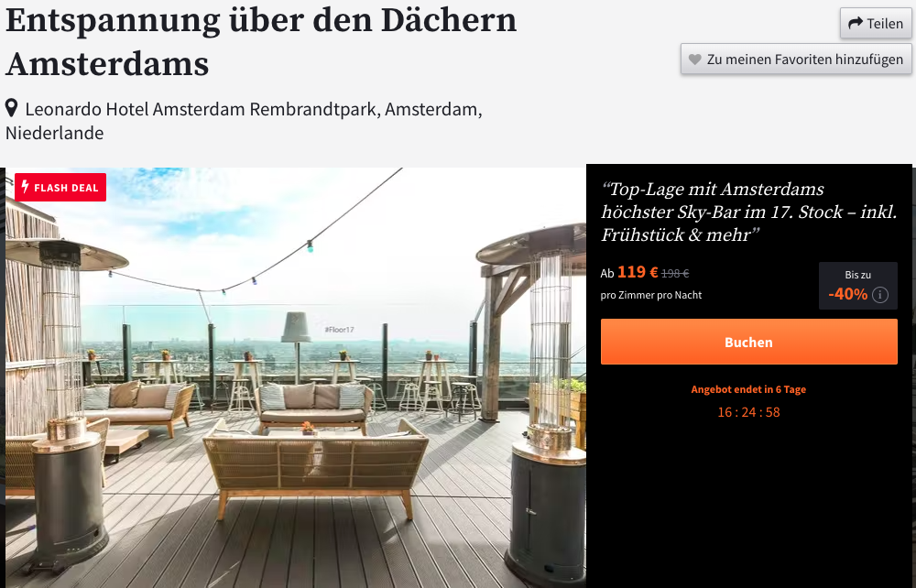Click the crossed-out 198 € price
Screen dimensions: 916x588
(x=675, y=273)
